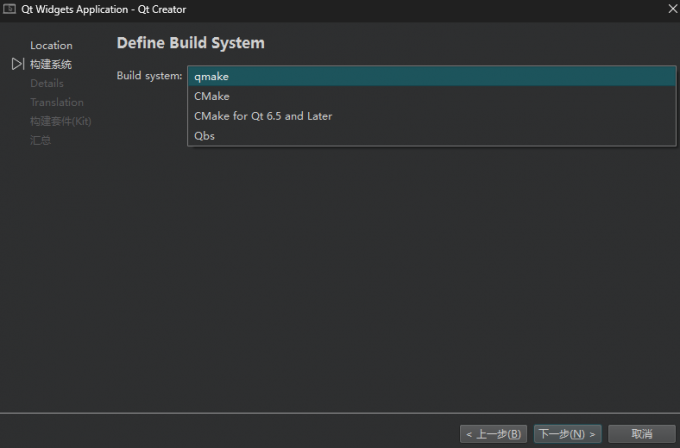Go to the Location wizard step

[51, 45]
